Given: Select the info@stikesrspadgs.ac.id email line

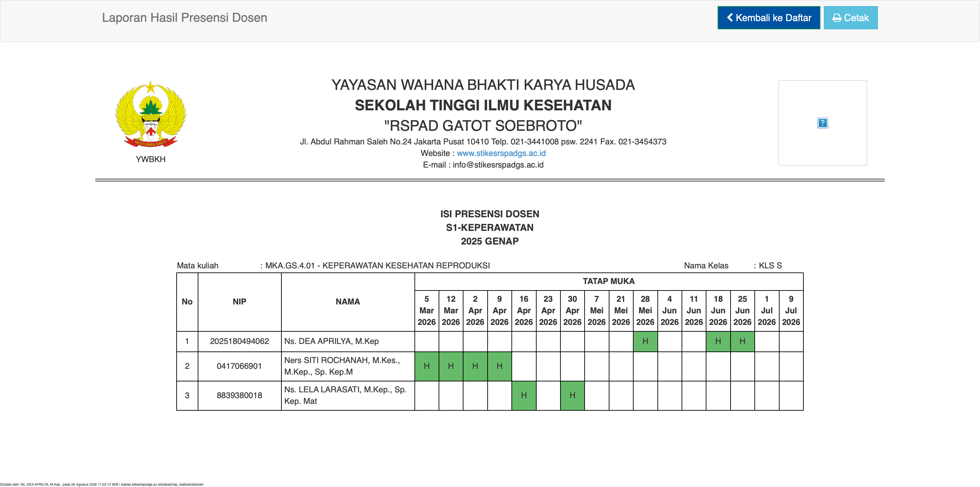Looking at the screenshot, I should [x=483, y=165].
